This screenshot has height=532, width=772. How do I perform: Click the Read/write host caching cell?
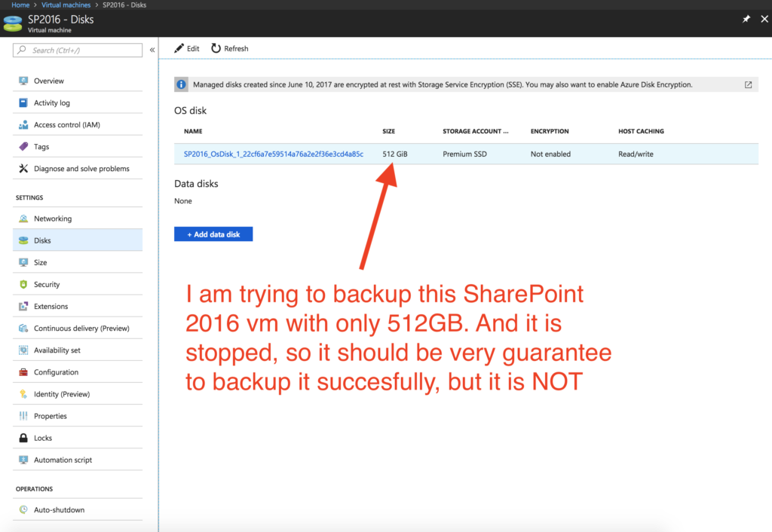pyautogui.click(x=636, y=154)
